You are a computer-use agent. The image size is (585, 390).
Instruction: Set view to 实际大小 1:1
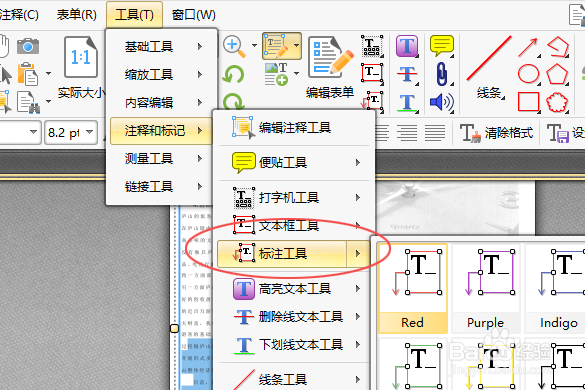click(81, 68)
